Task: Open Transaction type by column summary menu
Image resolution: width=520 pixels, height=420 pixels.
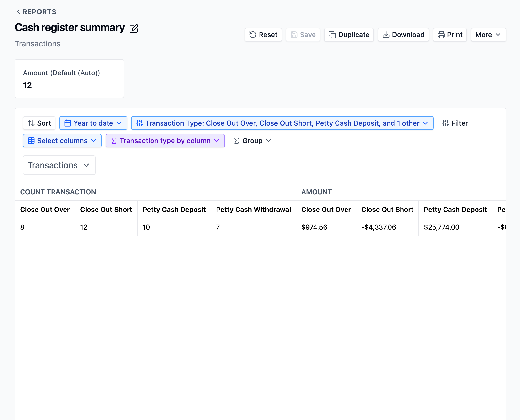Action: pos(165,141)
